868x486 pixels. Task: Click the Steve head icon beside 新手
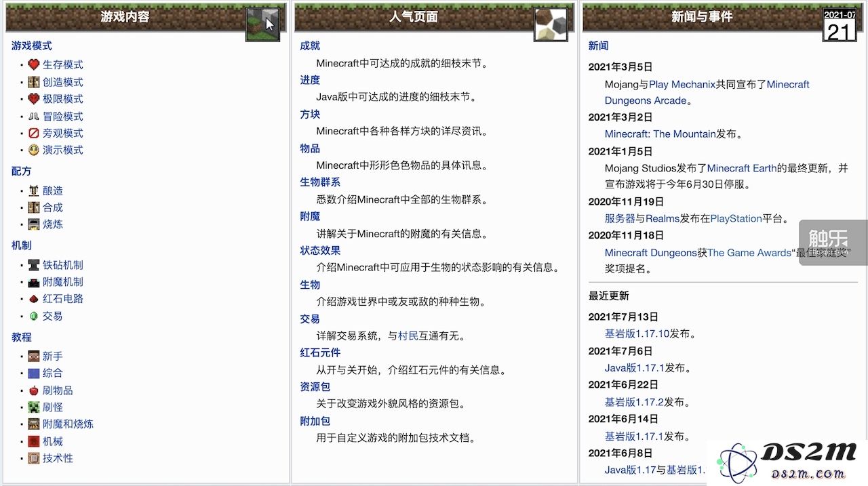(x=34, y=356)
